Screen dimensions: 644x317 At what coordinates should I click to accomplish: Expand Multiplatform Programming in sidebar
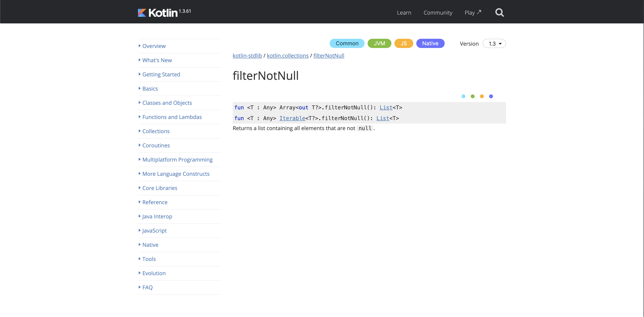(177, 160)
